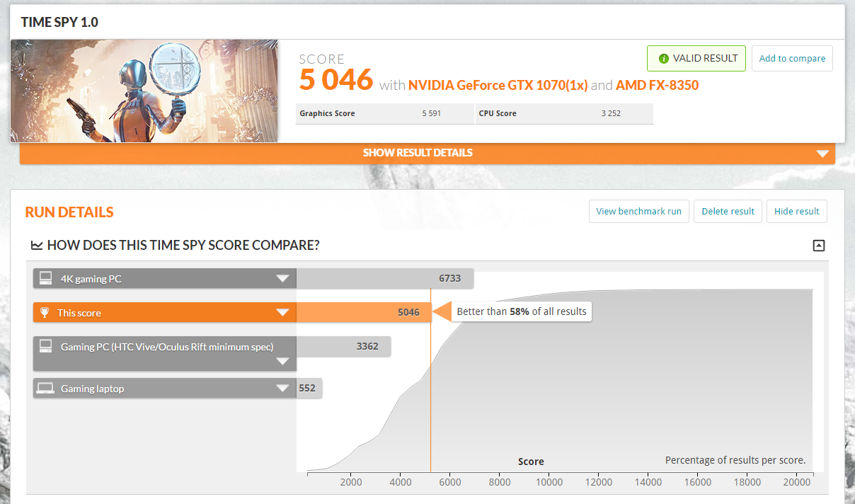Click the white arrow on Show Result Details bar

(822, 153)
